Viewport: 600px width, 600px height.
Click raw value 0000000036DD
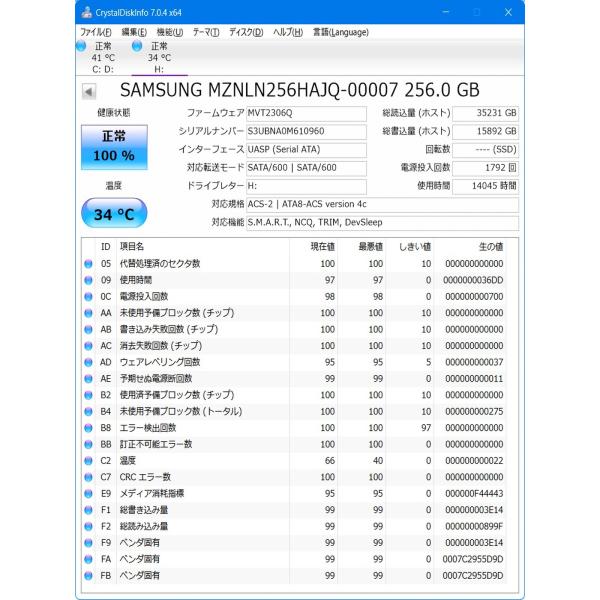473,280
